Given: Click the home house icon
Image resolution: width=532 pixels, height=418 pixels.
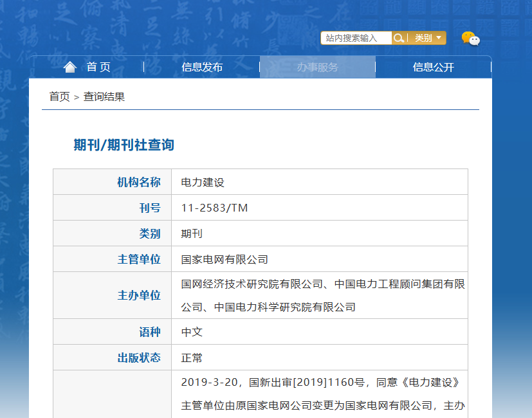Looking at the screenshot, I should 70,67.
